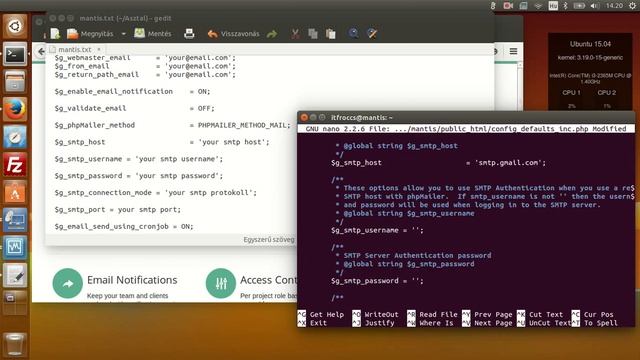Expand the recent files arrow beside Megnyitás
The height and width of the screenshot is (360, 640).
tap(124, 34)
